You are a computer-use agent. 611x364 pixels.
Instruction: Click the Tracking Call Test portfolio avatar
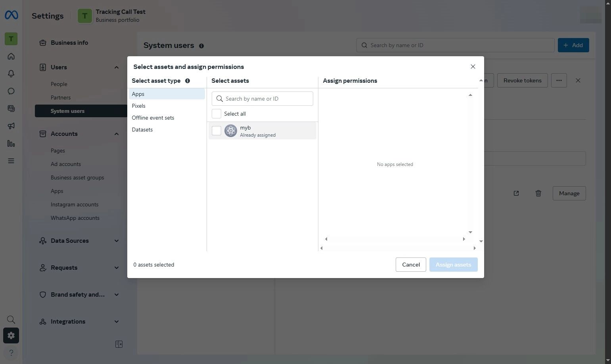(84, 16)
